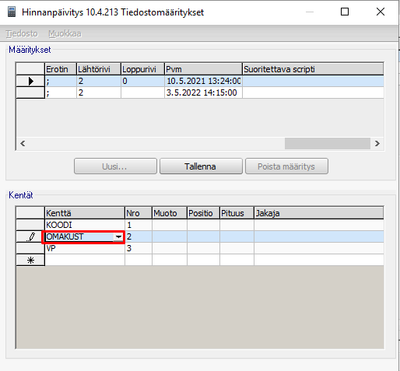The image size is (400, 371).
Task: Click the Jakaja column header
Action: (319, 213)
